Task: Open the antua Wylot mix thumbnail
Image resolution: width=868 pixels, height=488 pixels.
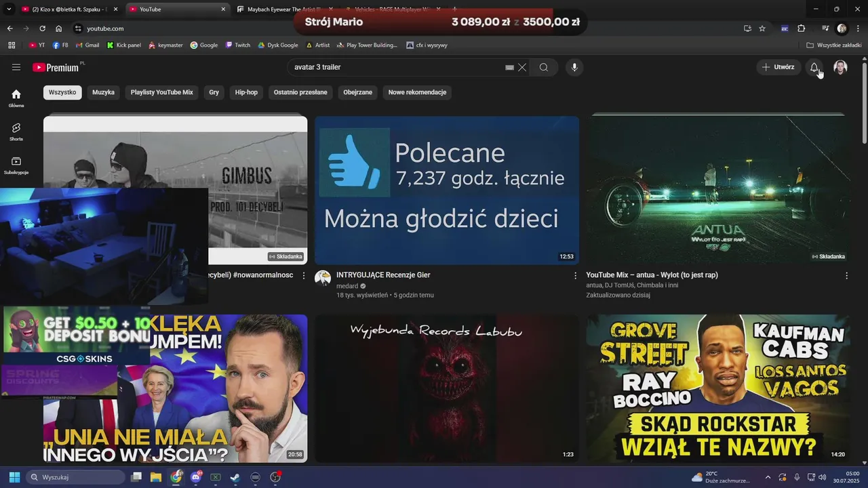Action: 718,190
